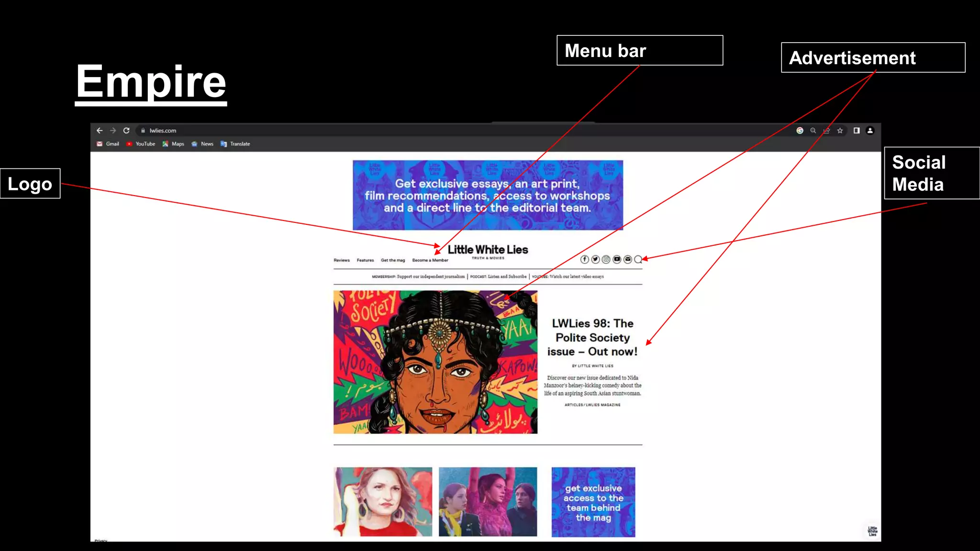Open the Reviews menu item
The width and height of the screenshot is (980, 551).
pyautogui.click(x=342, y=260)
